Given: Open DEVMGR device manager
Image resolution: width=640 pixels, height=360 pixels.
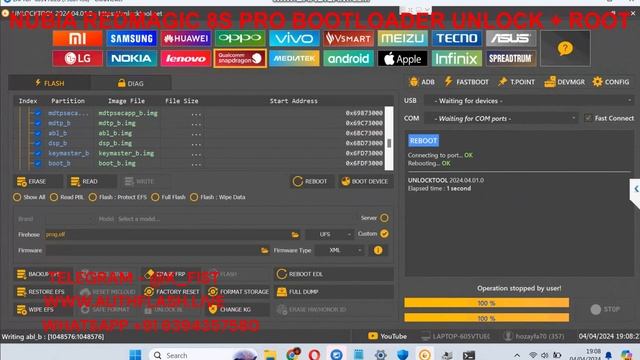Looking at the screenshot, I should (x=564, y=82).
